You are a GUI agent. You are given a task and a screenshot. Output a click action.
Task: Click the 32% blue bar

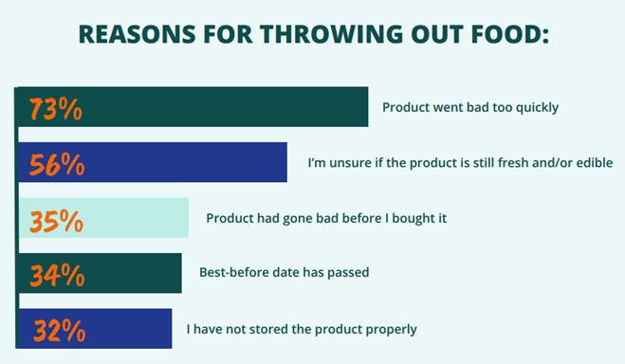(95, 328)
